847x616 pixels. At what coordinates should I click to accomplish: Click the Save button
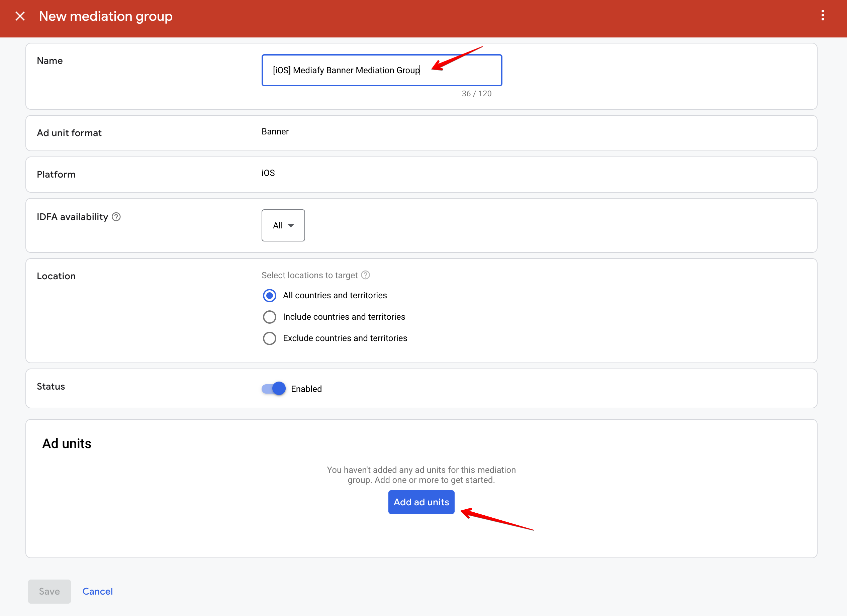49,591
